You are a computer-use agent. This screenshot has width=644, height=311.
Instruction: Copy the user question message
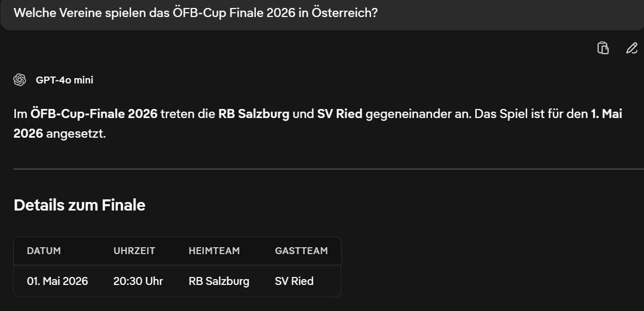(x=603, y=48)
